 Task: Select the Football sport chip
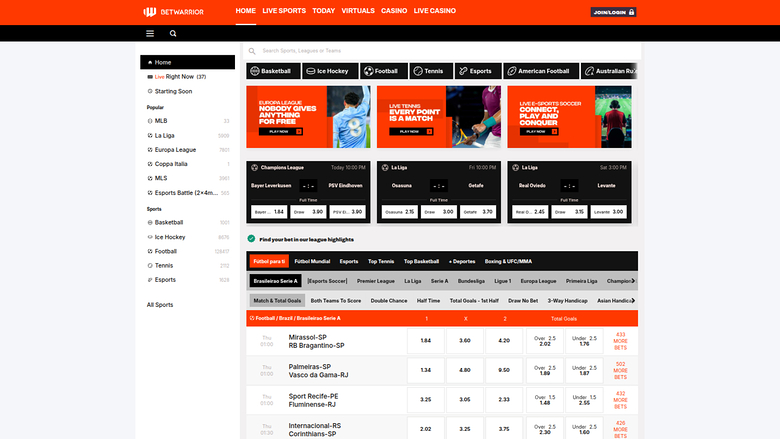tap(384, 71)
